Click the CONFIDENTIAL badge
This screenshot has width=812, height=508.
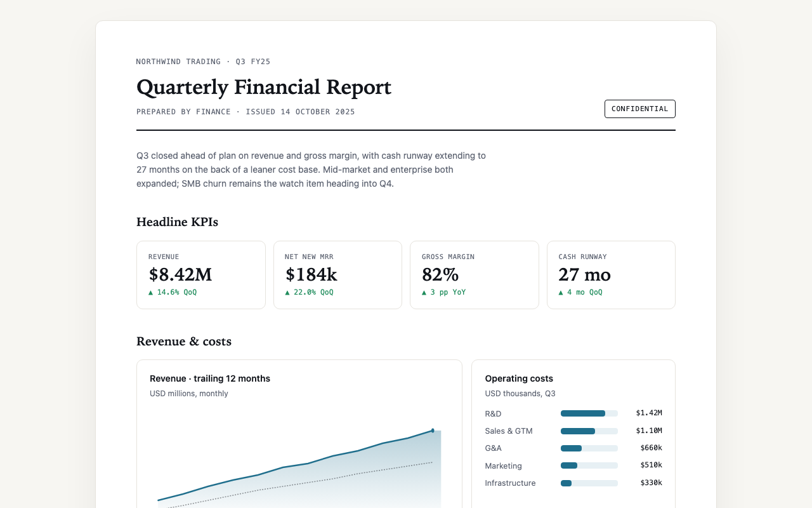coord(639,109)
